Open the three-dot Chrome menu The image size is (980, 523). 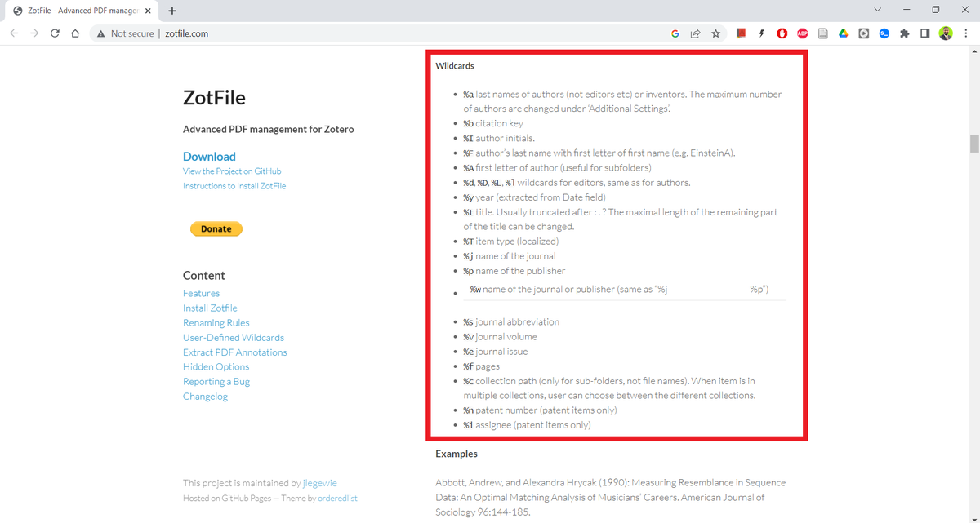coord(966,33)
